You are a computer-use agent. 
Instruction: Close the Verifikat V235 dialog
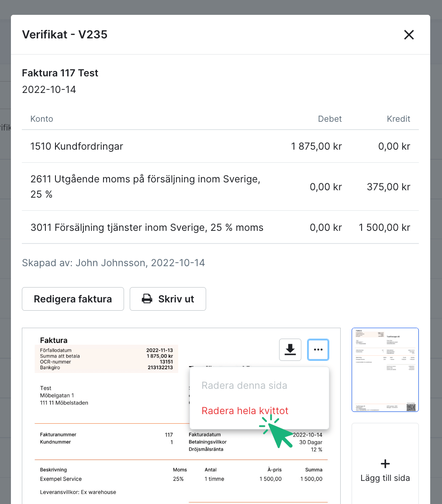(408, 35)
